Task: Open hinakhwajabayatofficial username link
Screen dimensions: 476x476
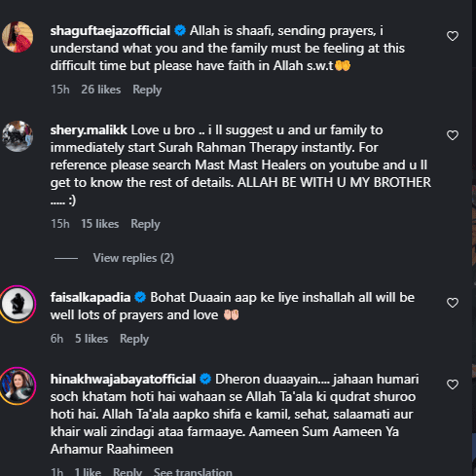Action: pos(123,380)
